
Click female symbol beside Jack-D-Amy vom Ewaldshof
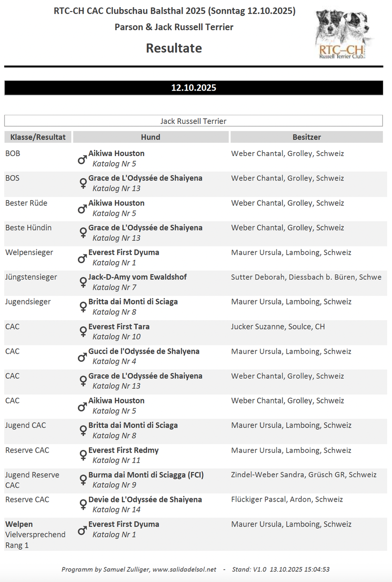point(83,282)
